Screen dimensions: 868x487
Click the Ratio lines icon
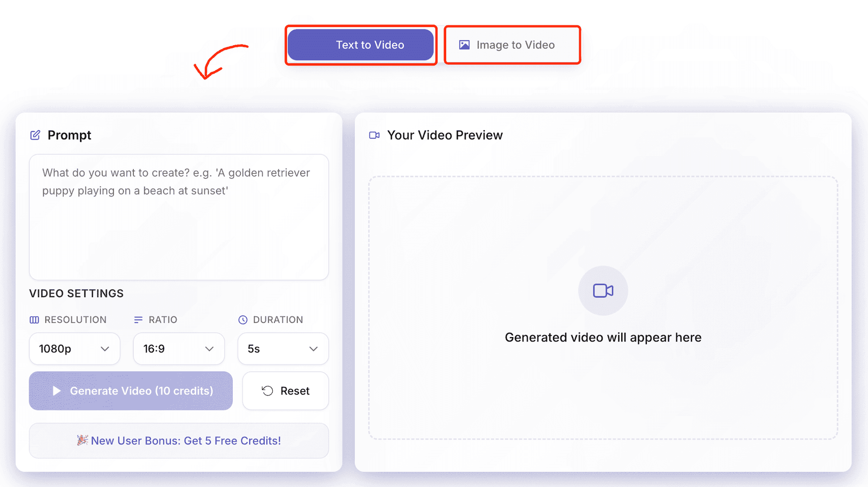[138, 320]
